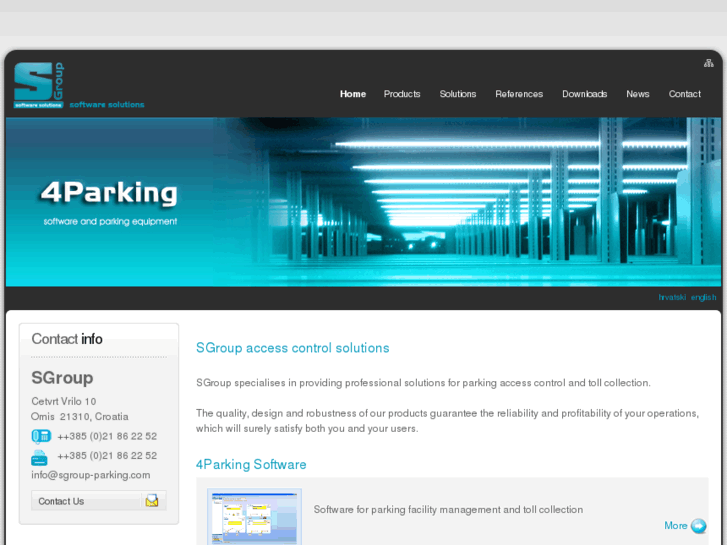
Task: Open the News menu item
Action: 638,94
